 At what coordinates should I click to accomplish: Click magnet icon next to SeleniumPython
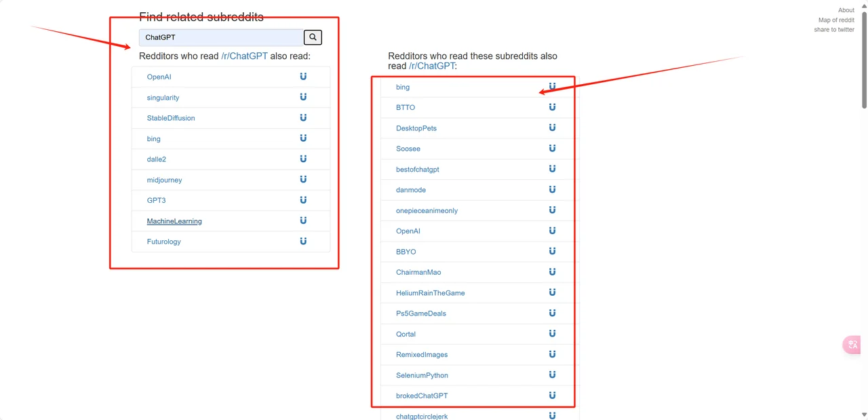tap(552, 375)
